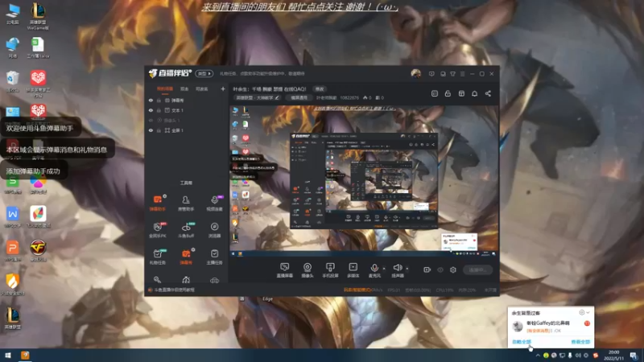Image resolution: width=644 pixels, height=362 pixels.
Task: Add 直播屏幕 screen capture source
Action: (x=284, y=270)
